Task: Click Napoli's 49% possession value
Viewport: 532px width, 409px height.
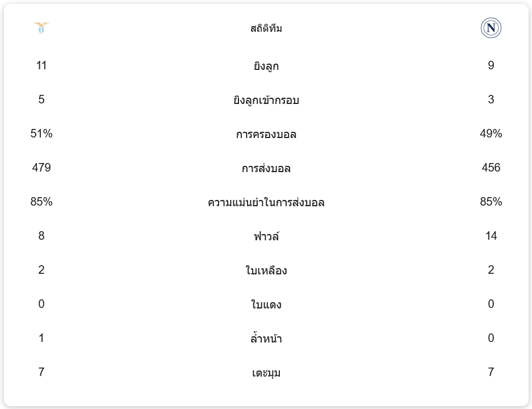Action: tap(491, 133)
